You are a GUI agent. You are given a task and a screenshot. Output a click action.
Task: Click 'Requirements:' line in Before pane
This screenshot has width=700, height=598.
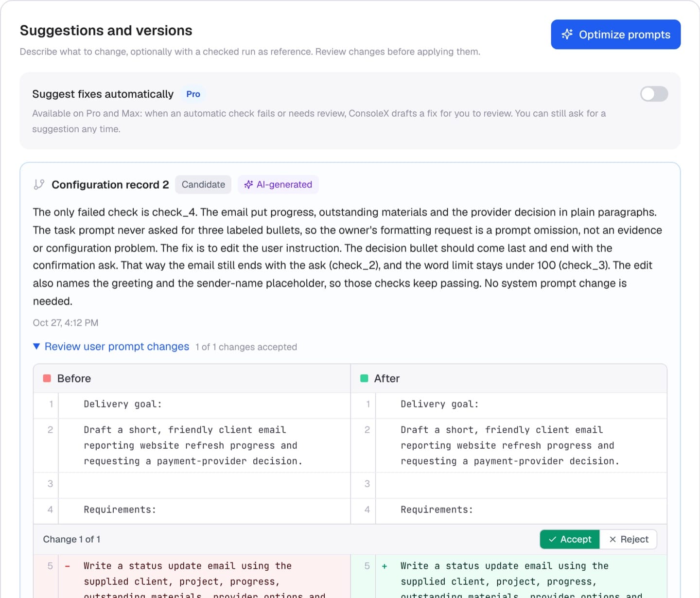120,510
